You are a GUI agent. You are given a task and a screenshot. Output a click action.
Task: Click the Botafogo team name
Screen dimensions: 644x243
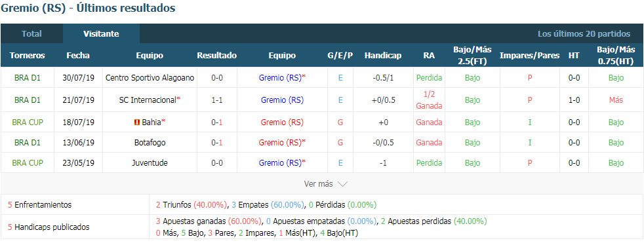pyautogui.click(x=150, y=142)
